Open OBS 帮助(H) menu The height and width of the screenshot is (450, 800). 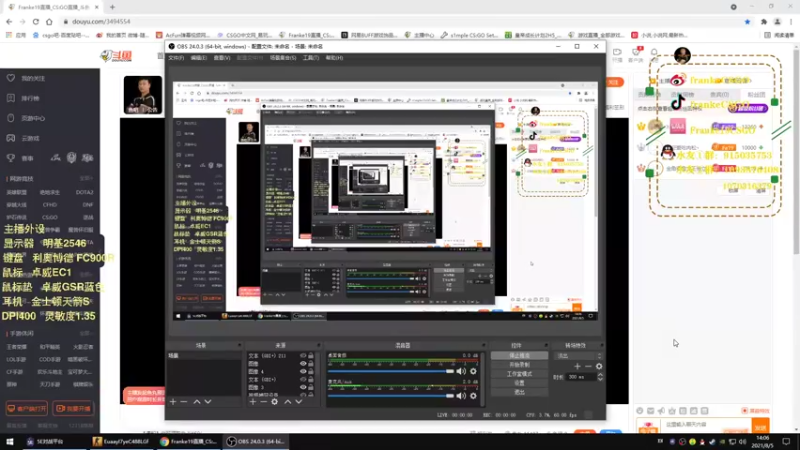(334, 58)
